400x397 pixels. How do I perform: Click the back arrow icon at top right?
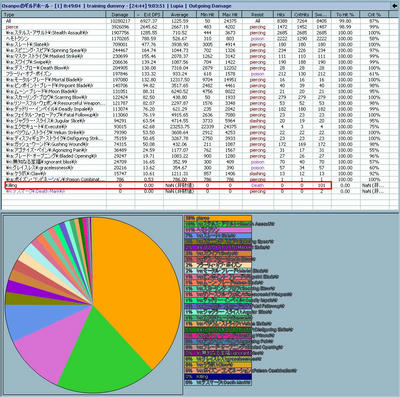coord(395,6)
